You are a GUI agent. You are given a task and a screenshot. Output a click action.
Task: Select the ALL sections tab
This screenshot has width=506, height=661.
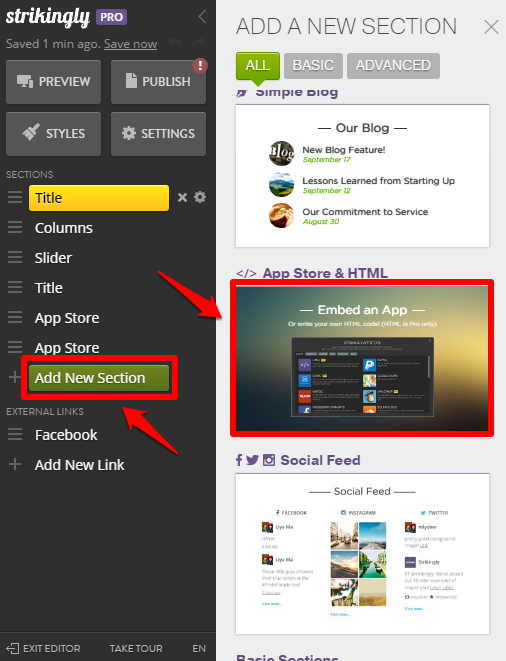click(x=258, y=66)
